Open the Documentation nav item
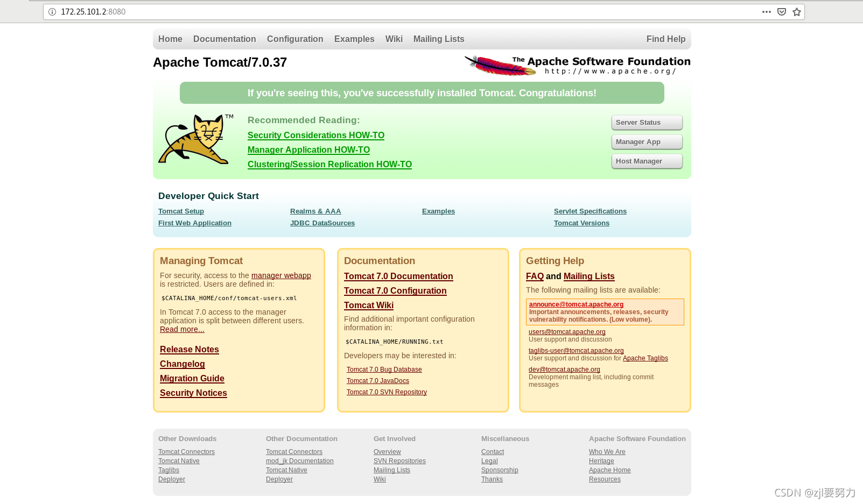Screen dimensions: 863x504 point(224,39)
